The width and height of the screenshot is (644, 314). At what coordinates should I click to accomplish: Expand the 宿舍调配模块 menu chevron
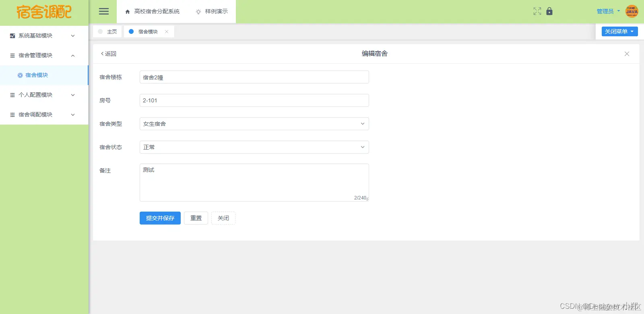click(x=73, y=115)
